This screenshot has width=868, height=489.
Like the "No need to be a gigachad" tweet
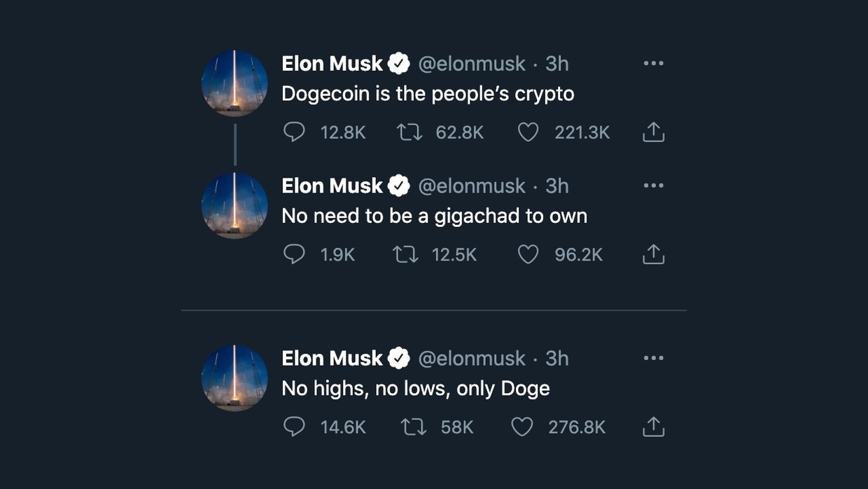pos(528,254)
